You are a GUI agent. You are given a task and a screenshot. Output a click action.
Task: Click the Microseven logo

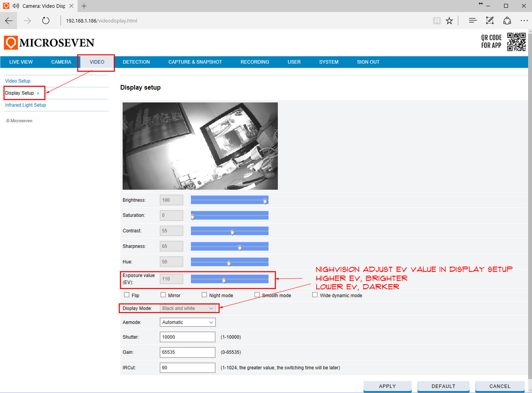pos(49,43)
